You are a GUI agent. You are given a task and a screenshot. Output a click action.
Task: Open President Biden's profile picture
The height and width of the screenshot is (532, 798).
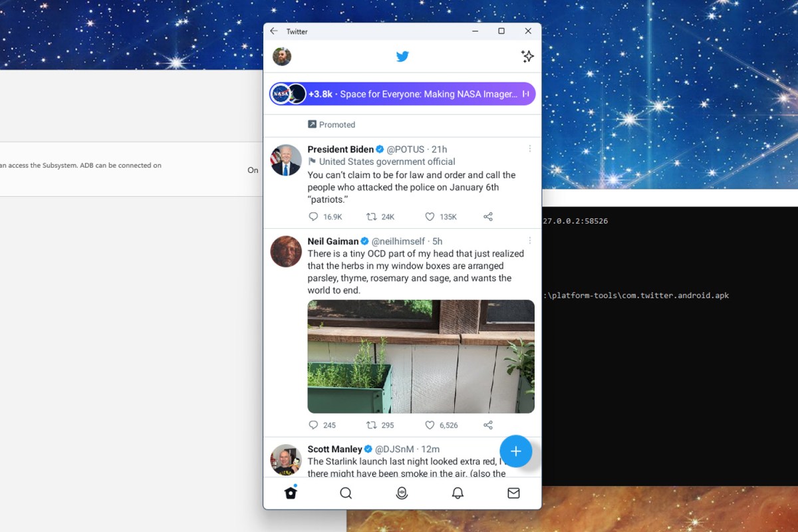[x=286, y=160]
